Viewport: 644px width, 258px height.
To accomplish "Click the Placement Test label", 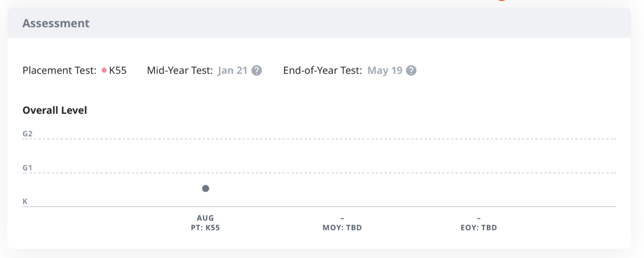I will pyautogui.click(x=59, y=70).
